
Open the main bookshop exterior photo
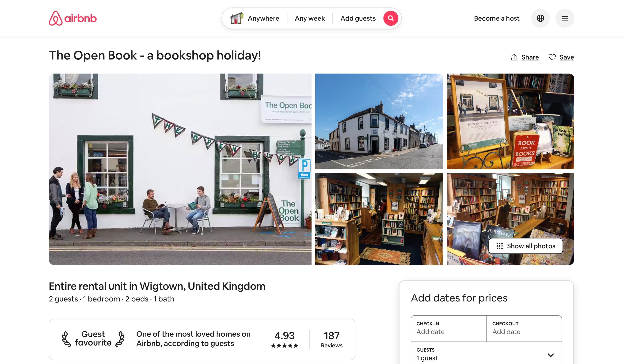click(180, 169)
